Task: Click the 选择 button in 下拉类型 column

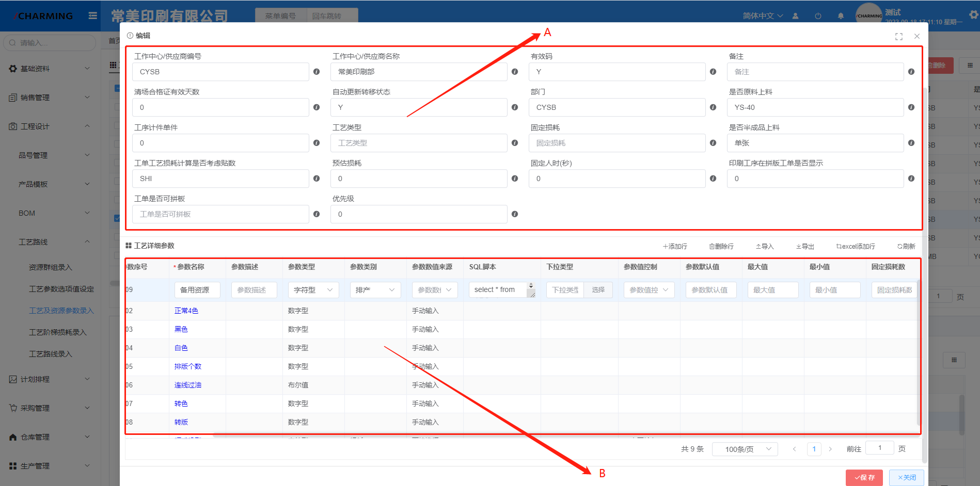Action: pos(598,290)
